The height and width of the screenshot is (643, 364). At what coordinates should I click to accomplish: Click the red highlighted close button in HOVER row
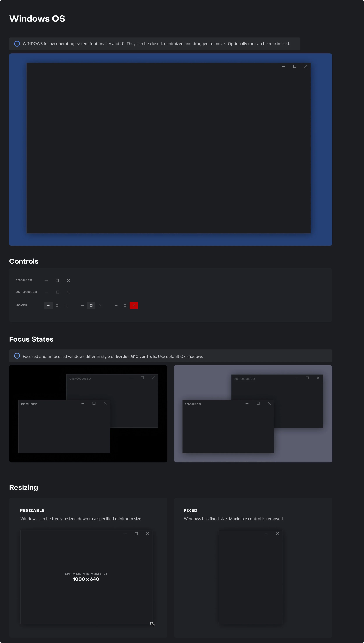pyautogui.click(x=134, y=305)
